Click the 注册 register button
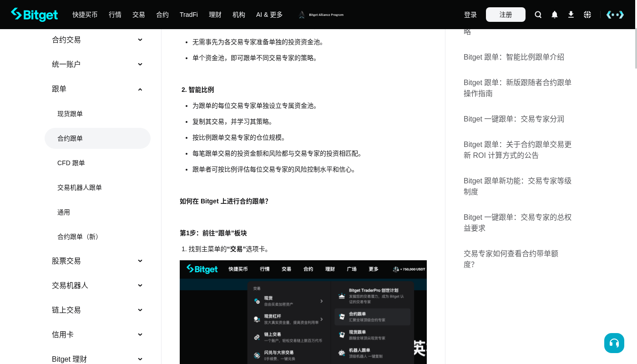The width and height of the screenshot is (637, 364). 506,15
